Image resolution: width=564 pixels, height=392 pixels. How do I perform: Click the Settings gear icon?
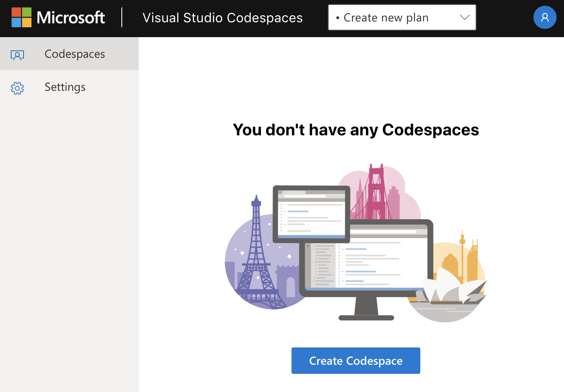pos(17,88)
